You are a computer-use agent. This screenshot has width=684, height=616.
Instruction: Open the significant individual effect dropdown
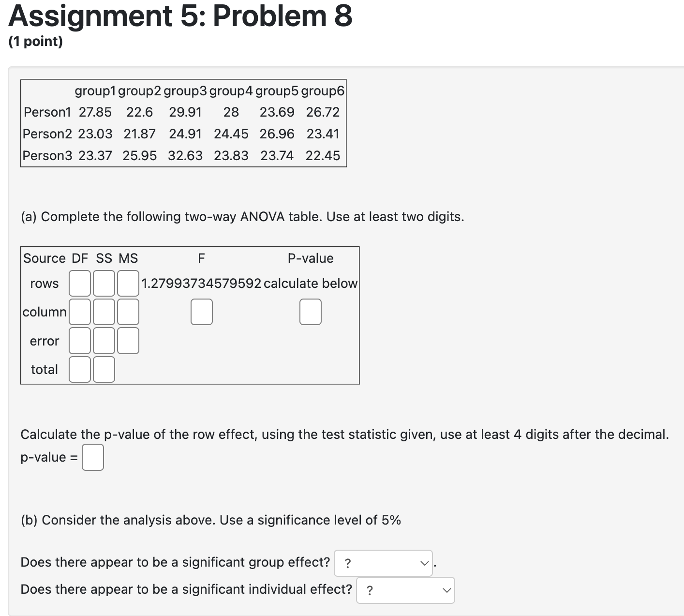click(405, 589)
